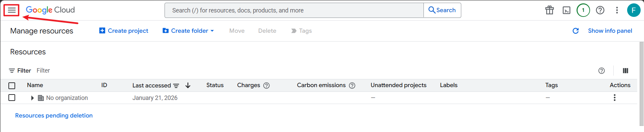Click the page vertical scrollbar
This screenshot has width=644, height=132.
[x=641, y=83]
